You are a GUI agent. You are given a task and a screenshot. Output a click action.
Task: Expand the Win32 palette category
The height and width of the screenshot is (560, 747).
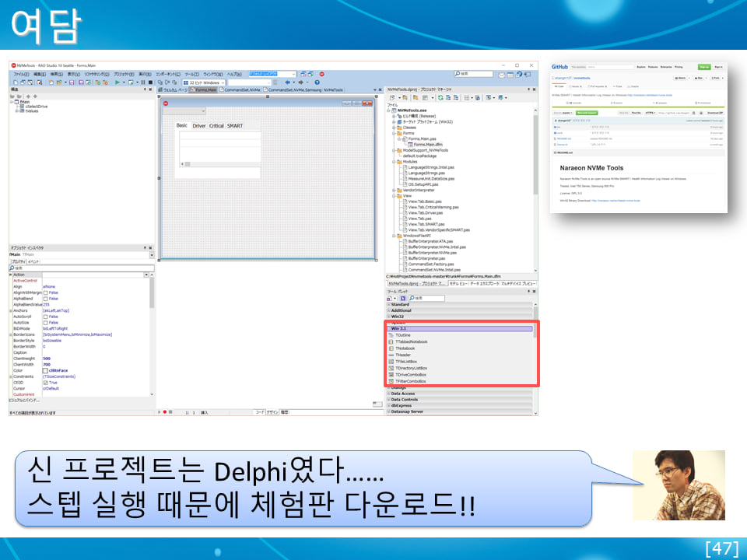388,317
